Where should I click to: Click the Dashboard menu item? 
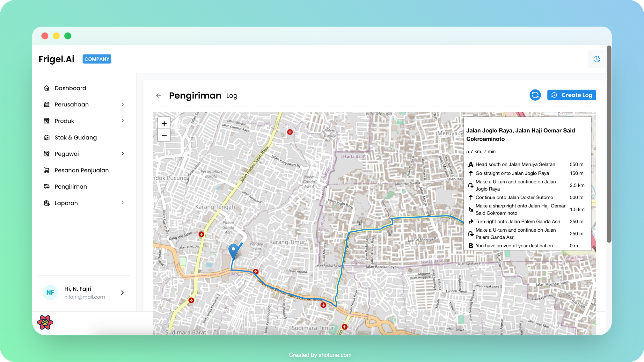(x=70, y=88)
